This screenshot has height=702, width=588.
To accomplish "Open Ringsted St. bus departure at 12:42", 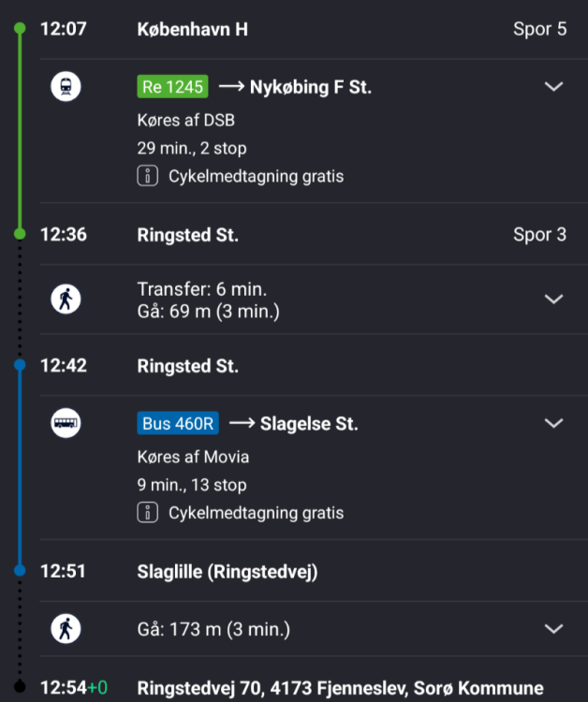I will click(x=187, y=366).
